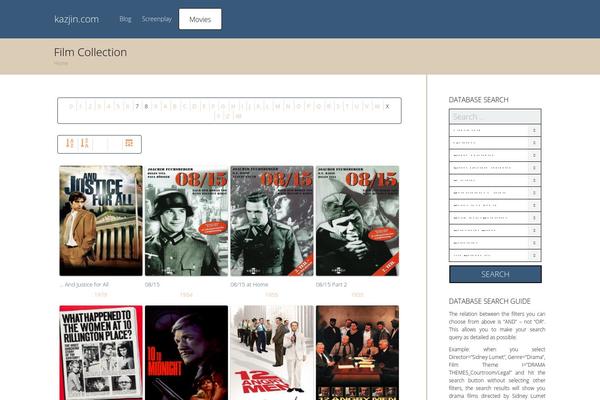This screenshot has height=400, width=600.
Task: Click the '... And Justice for All' title text
Action: tap(84, 284)
